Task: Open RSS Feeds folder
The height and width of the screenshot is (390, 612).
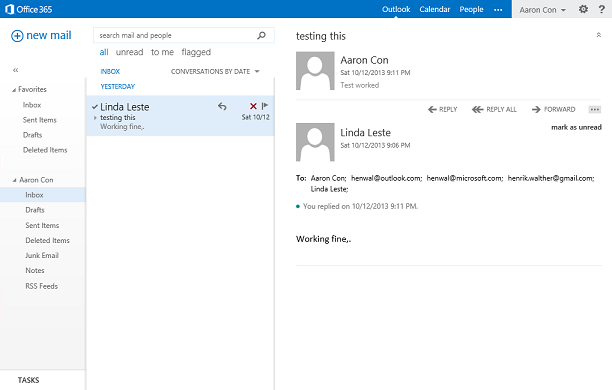Action: coord(41,286)
